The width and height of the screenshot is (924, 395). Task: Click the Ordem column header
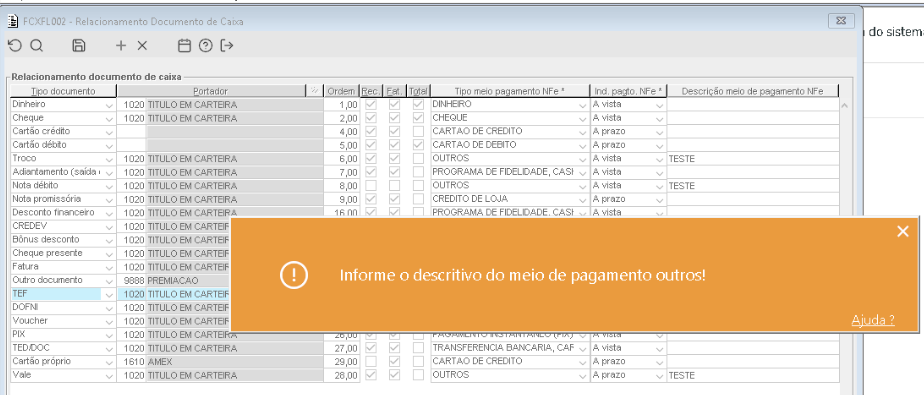pos(341,91)
